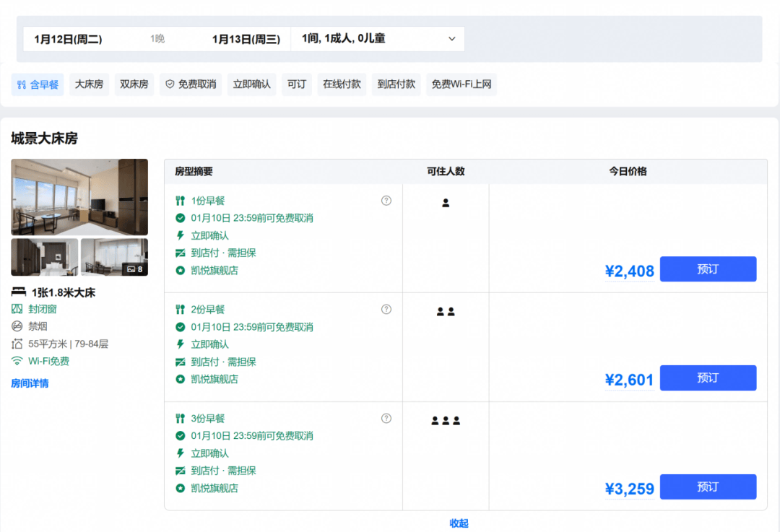
Task: Click the 封闭窗 window icon
Action: click(x=17, y=309)
